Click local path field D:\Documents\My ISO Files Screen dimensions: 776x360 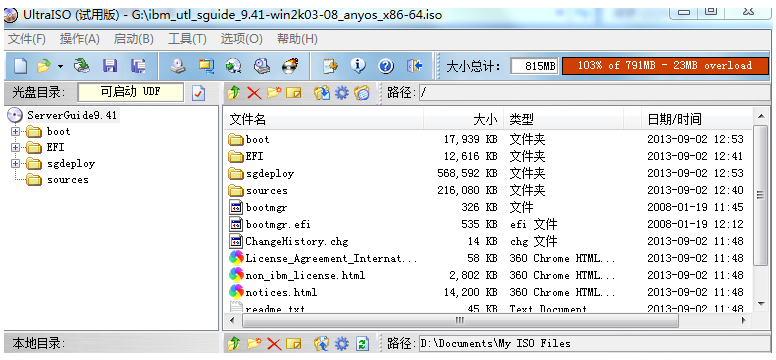tap(594, 343)
